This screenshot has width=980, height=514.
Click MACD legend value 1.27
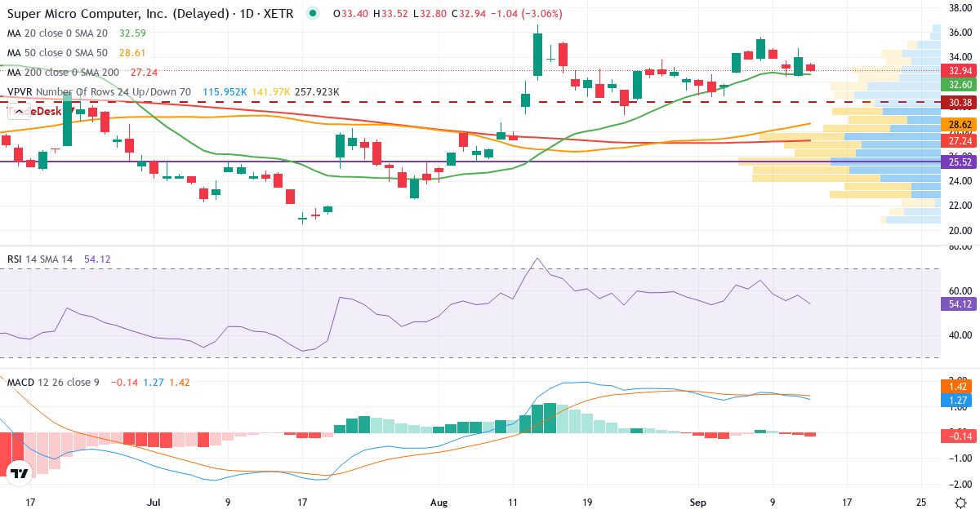(x=154, y=382)
